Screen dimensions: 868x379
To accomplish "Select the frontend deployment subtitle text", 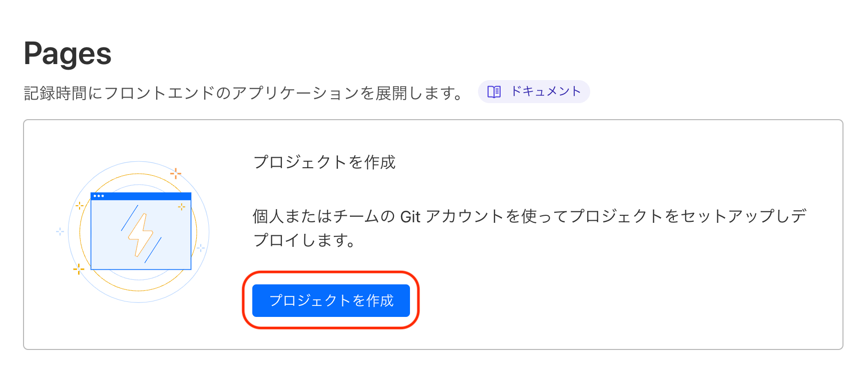I will coord(243,92).
